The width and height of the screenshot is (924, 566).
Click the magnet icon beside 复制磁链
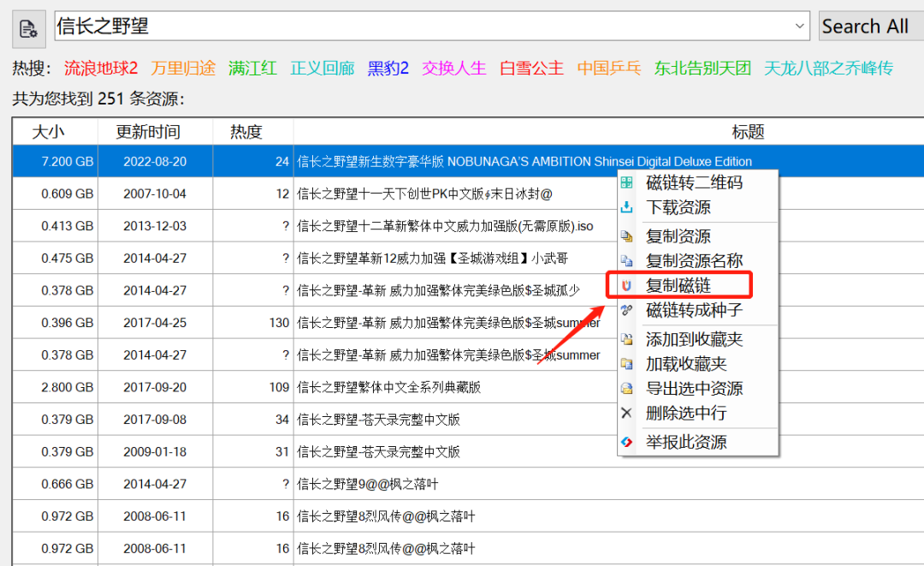click(x=626, y=285)
